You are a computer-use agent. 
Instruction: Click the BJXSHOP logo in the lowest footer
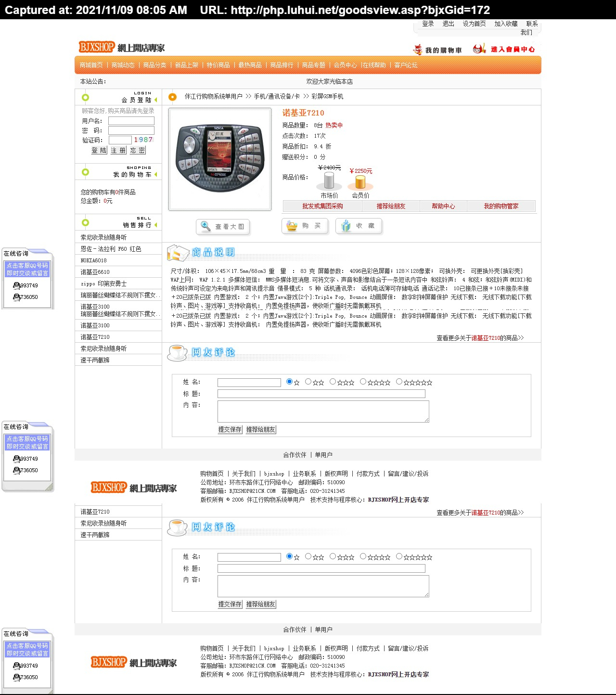[134, 662]
